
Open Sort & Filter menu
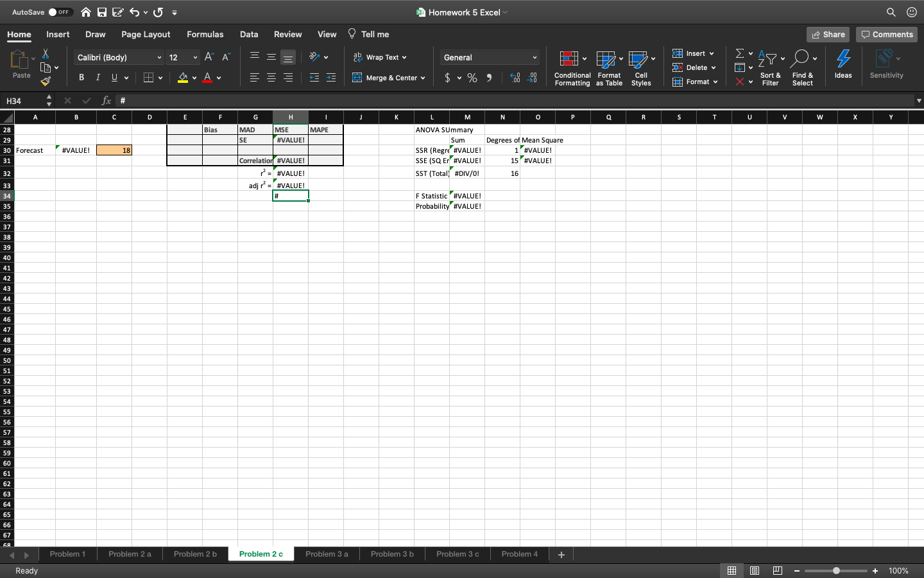771,68
